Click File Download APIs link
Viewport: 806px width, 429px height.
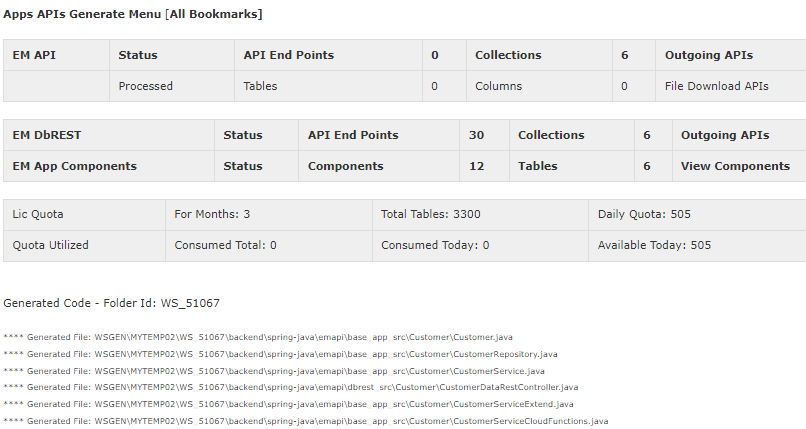(717, 86)
